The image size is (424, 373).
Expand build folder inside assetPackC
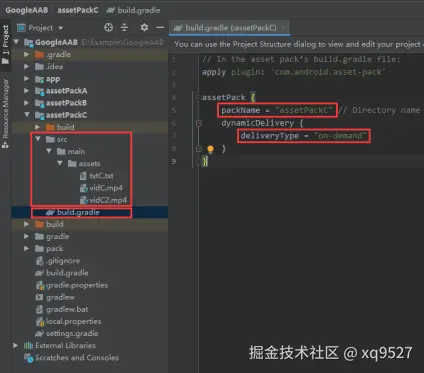(38, 127)
